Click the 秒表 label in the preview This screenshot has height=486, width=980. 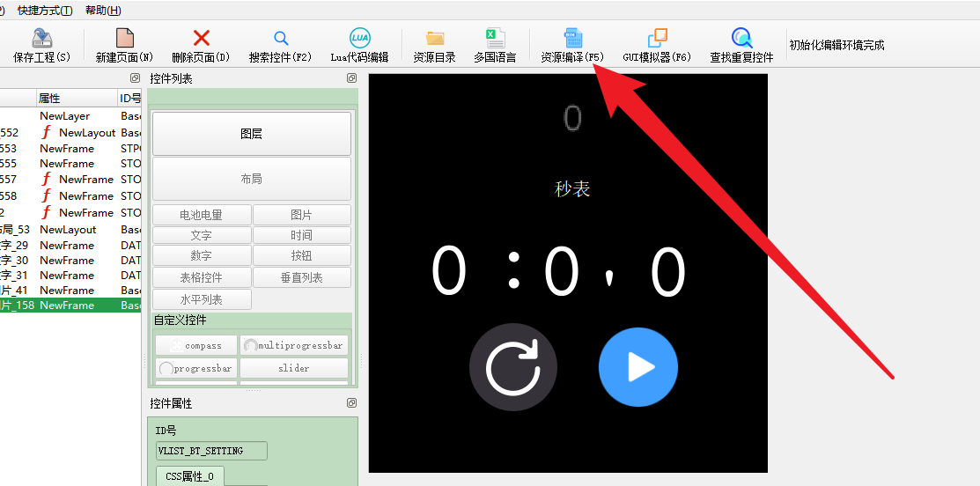coord(571,188)
